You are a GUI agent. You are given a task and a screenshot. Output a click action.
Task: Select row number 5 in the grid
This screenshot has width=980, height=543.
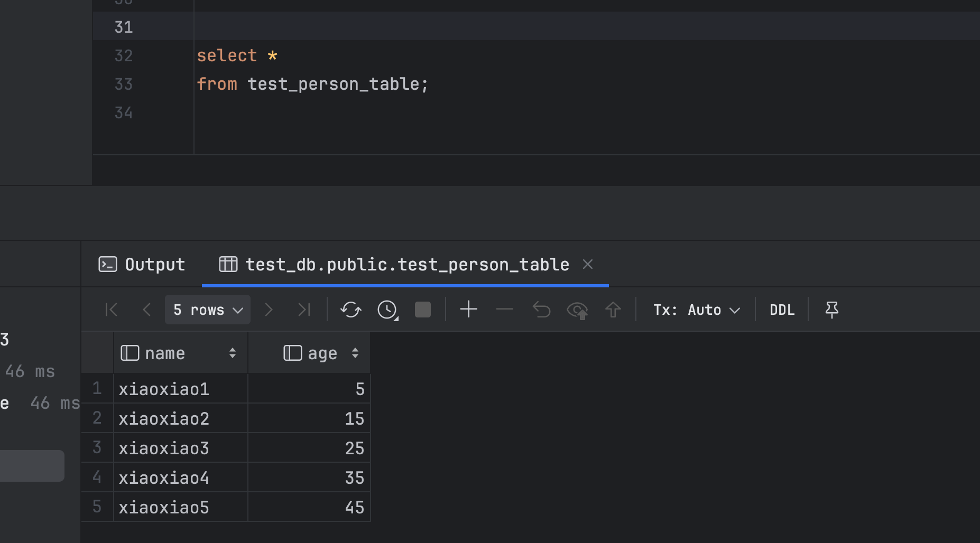point(97,507)
